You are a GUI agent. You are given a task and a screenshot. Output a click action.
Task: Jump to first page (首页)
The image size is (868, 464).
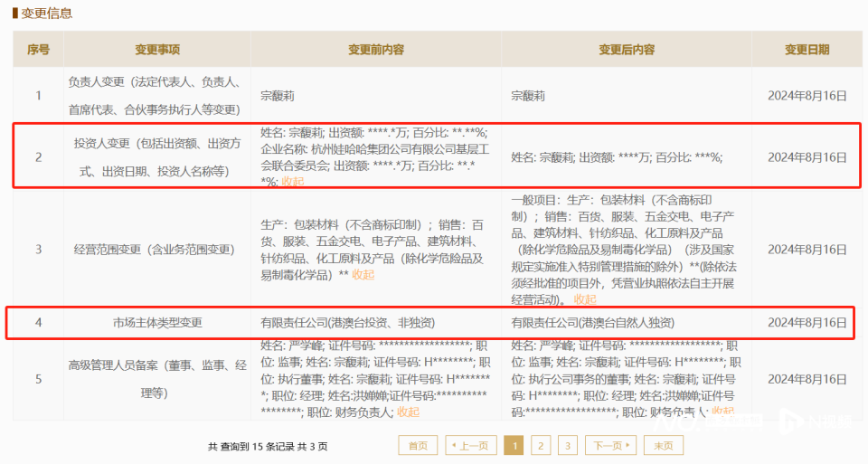coord(418,446)
